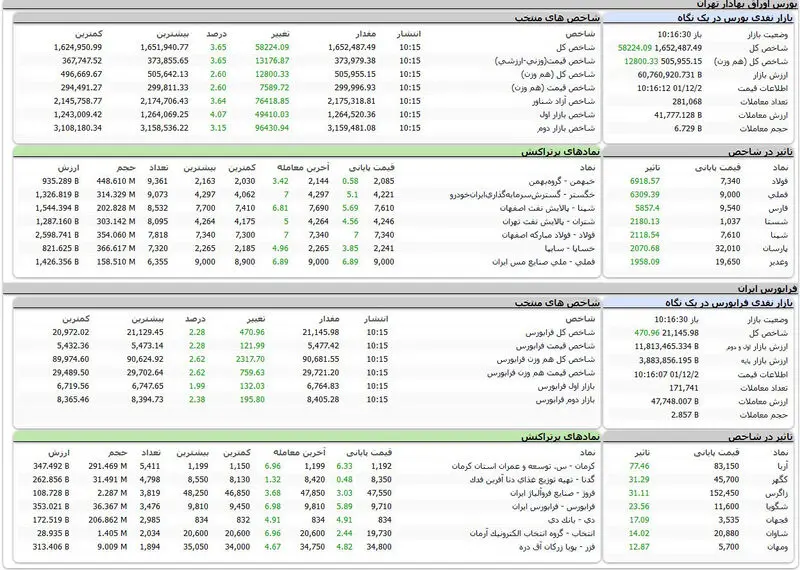Screen dimensions: 800x570
Task: Select the زاگرس symbol link
Action: point(777,493)
